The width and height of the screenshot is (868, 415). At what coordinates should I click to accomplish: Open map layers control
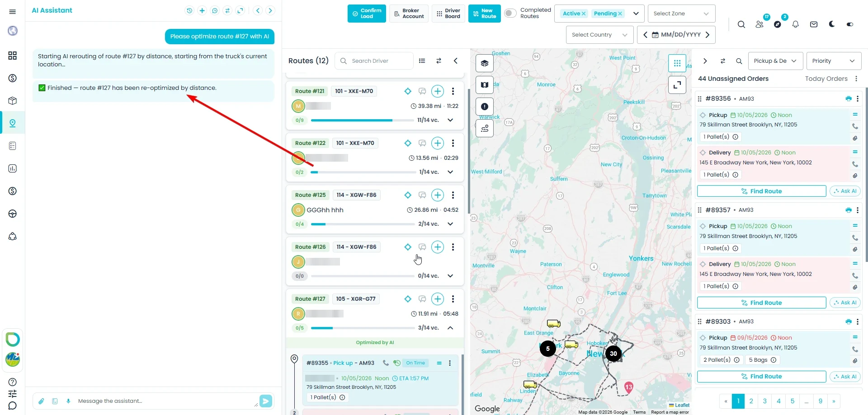click(485, 63)
